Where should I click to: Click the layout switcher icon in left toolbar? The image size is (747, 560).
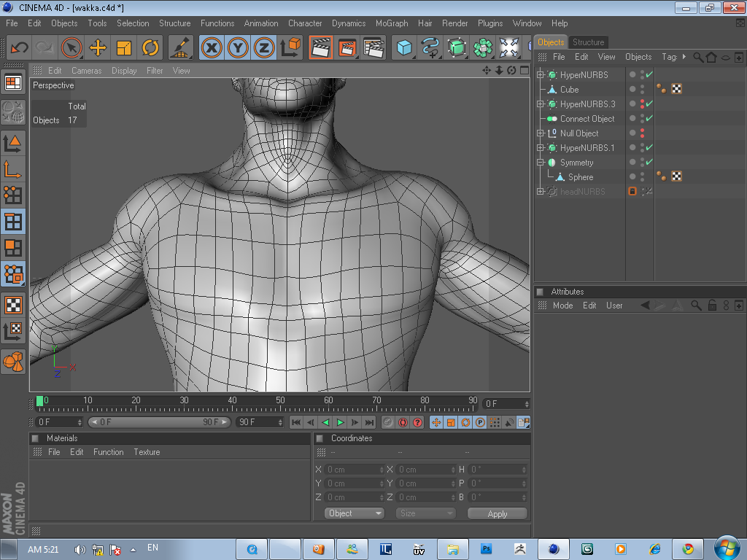tap(13, 83)
